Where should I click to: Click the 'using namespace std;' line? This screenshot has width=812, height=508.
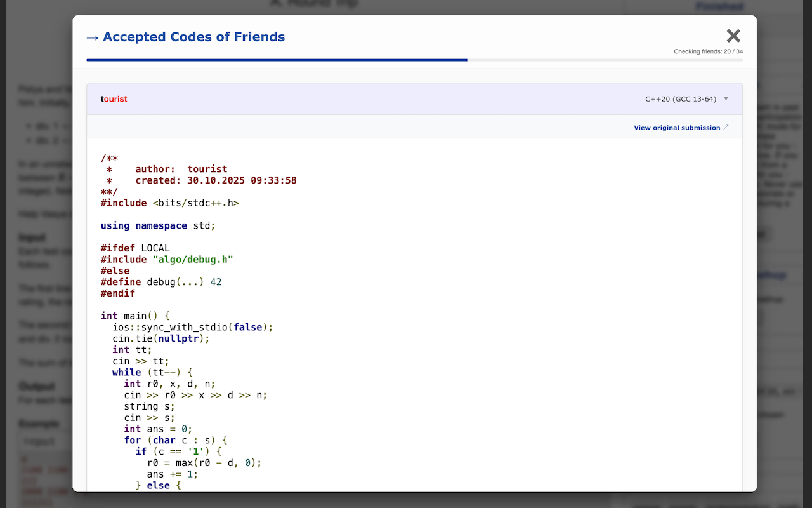[x=158, y=225]
